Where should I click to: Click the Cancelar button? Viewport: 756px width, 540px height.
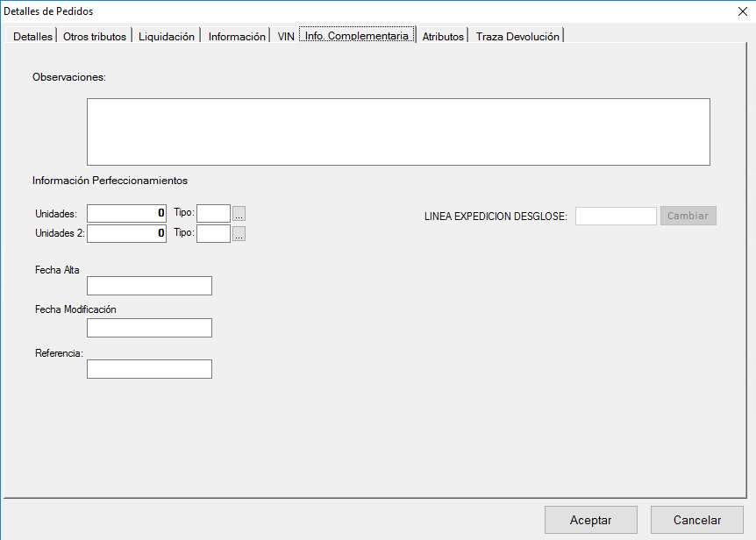tap(697, 520)
